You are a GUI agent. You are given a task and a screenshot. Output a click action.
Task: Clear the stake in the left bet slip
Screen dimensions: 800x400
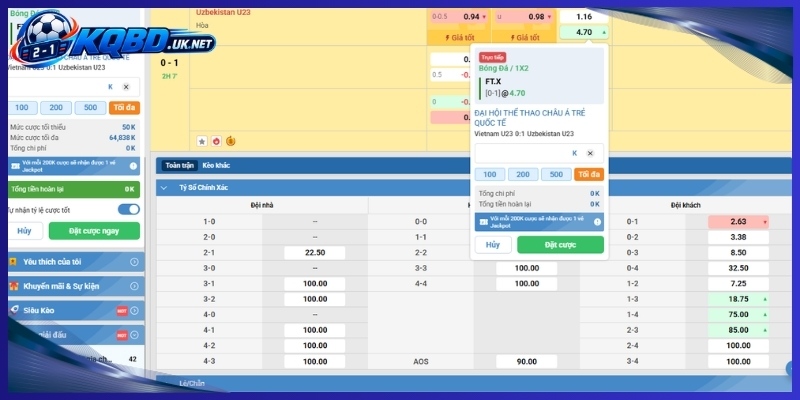coord(126,87)
